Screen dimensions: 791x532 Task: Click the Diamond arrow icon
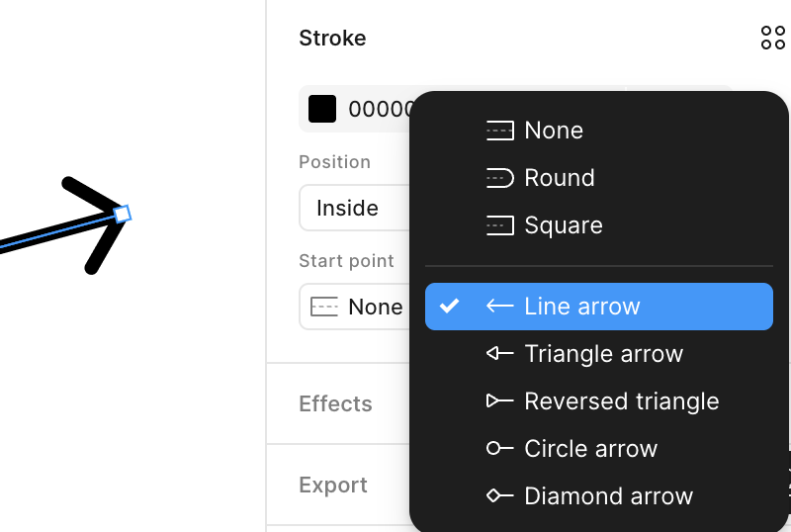(x=499, y=496)
